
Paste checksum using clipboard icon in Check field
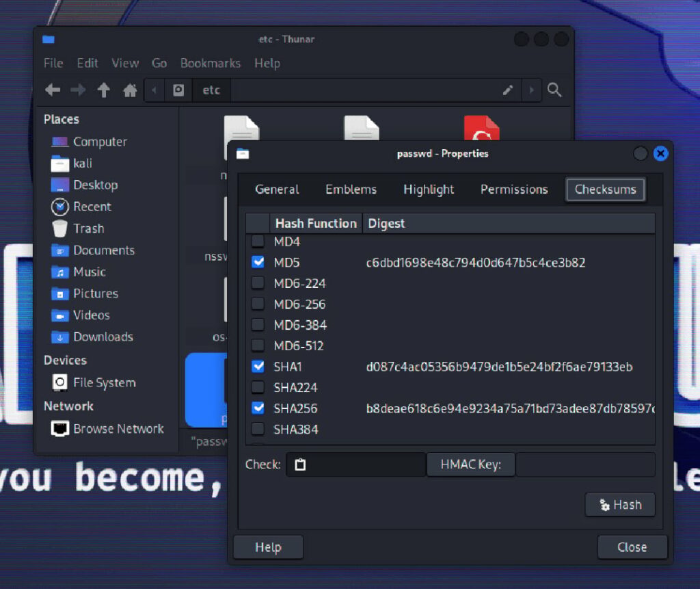pyautogui.click(x=300, y=464)
